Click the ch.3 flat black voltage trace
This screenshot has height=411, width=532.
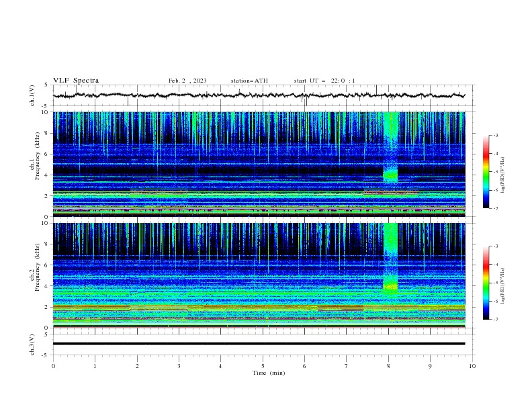point(259,344)
